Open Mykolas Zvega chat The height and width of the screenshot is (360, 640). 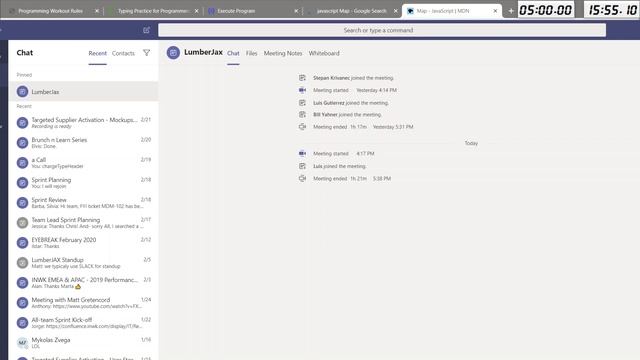[x=83, y=342]
